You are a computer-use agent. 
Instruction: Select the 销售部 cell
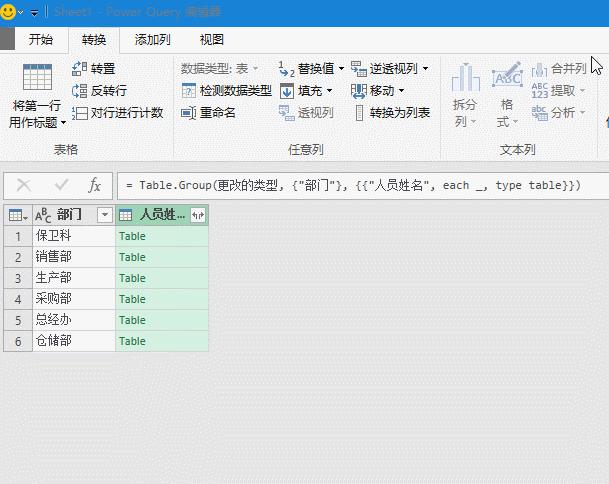[x=74, y=257]
